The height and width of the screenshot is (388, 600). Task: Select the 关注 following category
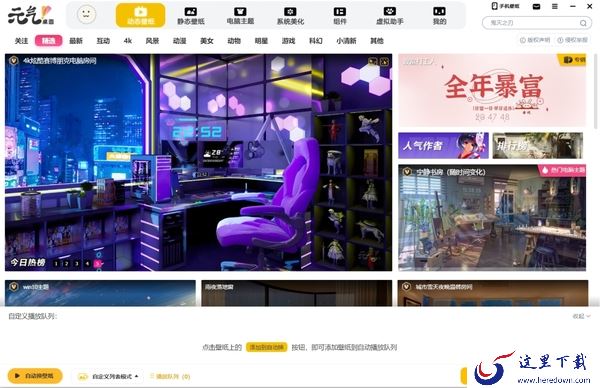coord(21,41)
